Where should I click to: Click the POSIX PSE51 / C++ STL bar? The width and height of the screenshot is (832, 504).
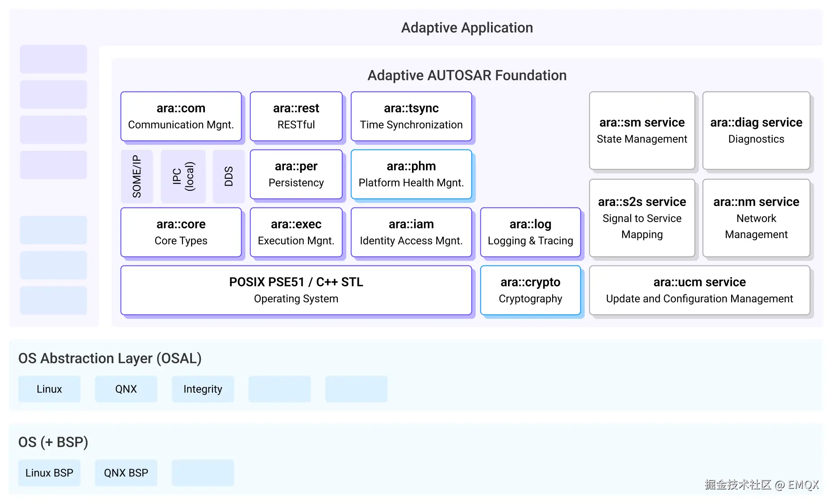[x=296, y=290]
